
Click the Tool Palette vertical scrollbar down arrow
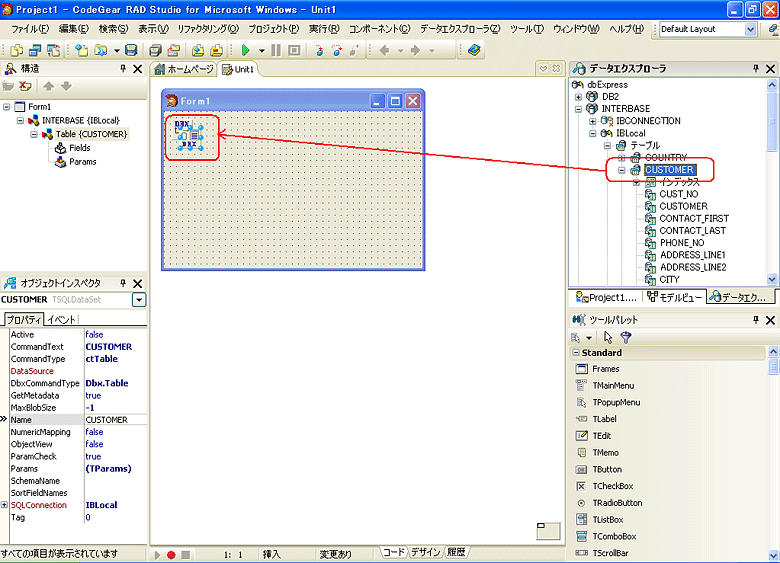pyautogui.click(x=774, y=555)
